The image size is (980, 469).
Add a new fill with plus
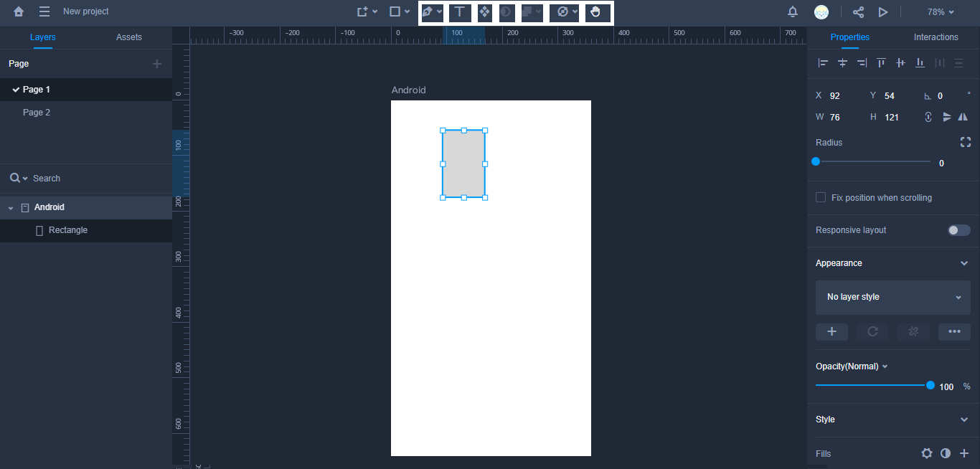coord(964,453)
